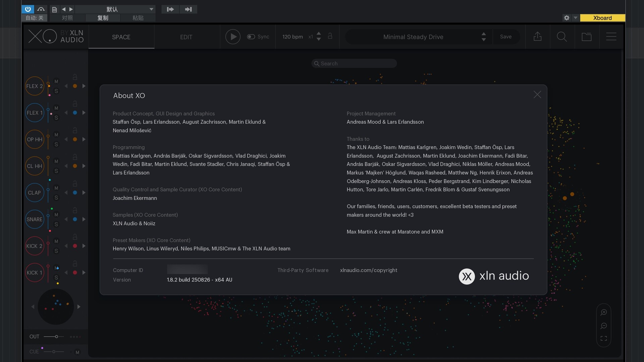Viewport: 644px width, 362px height.
Task: Previous kit arrow beside mini map
Action: click(x=33, y=307)
